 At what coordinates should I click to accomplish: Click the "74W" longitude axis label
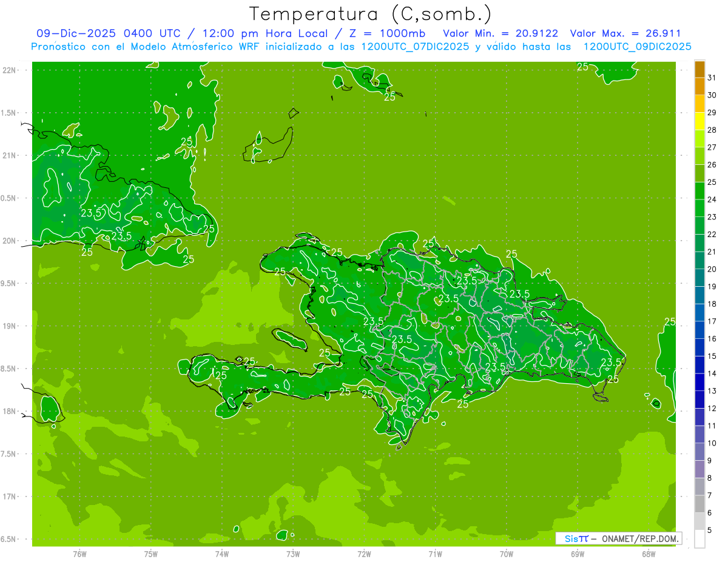point(222,554)
